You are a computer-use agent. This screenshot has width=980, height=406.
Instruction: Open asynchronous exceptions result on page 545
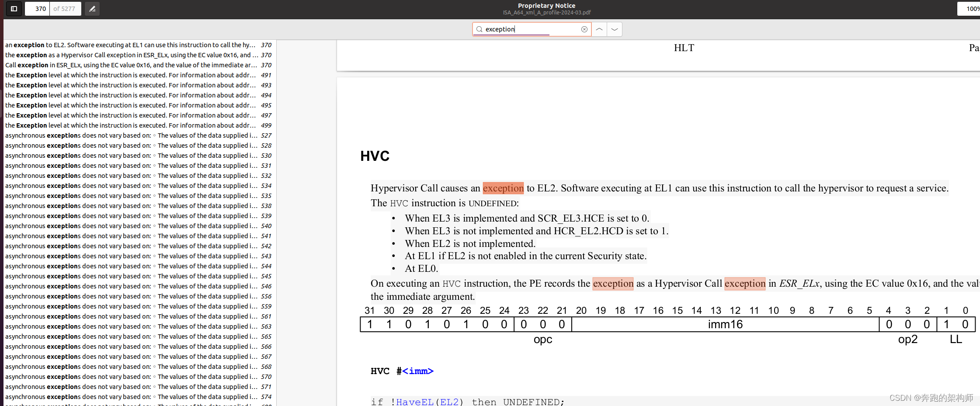[139, 276]
